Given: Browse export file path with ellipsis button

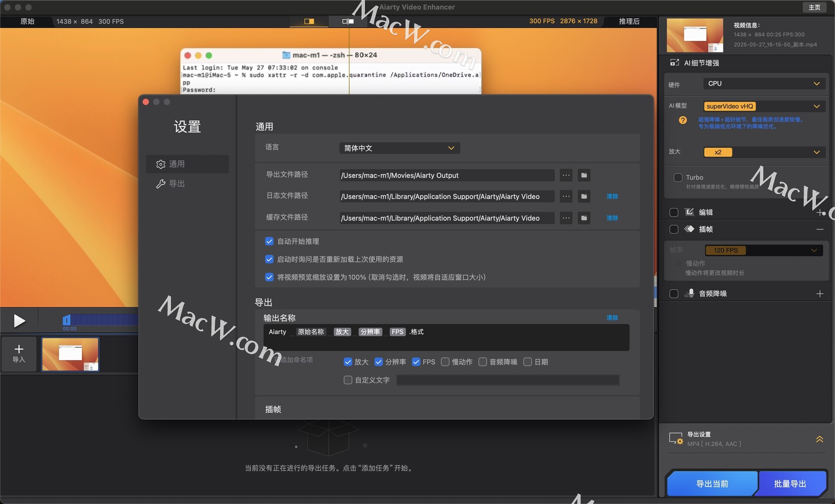Looking at the screenshot, I should click(x=566, y=176).
